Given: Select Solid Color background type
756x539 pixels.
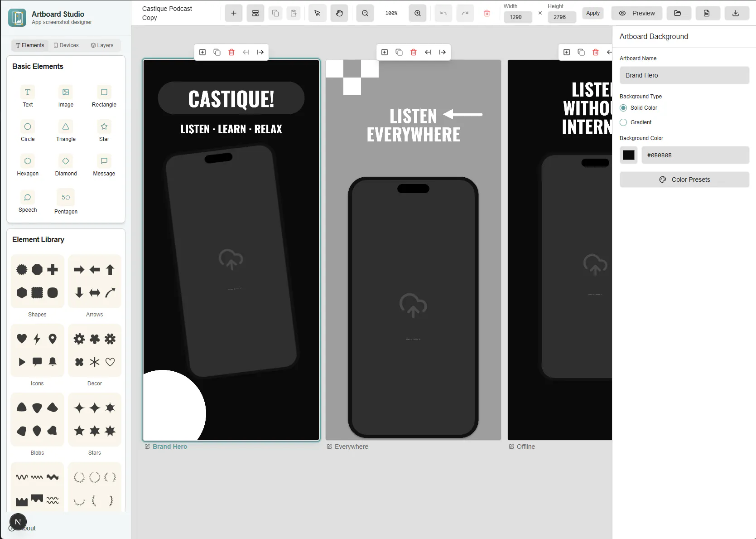Looking at the screenshot, I should [x=623, y=108].
